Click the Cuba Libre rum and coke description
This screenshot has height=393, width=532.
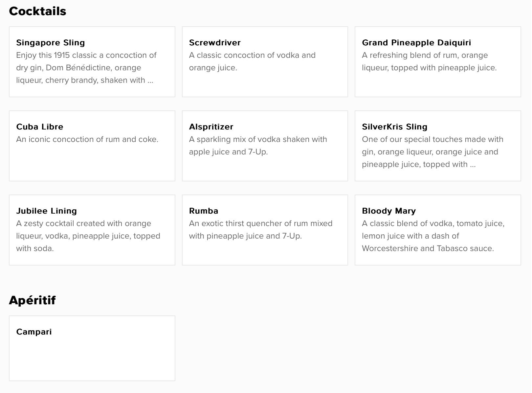click(87, 139)
